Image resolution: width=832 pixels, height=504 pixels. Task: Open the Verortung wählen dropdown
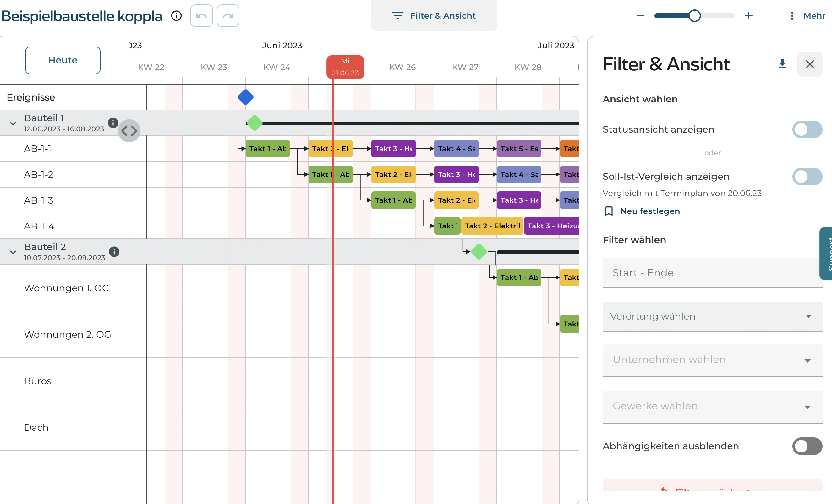click(x=712, y=317)
